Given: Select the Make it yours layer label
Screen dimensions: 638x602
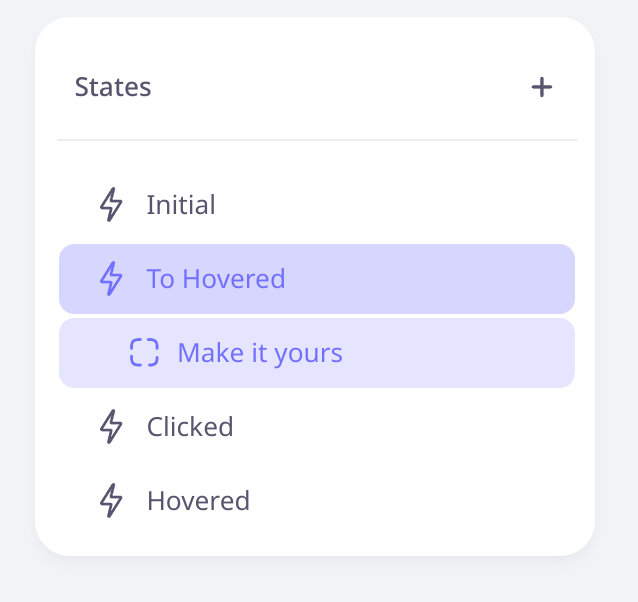Looking at the screenshot, I should pyautogui.click(x=260, y=353).
